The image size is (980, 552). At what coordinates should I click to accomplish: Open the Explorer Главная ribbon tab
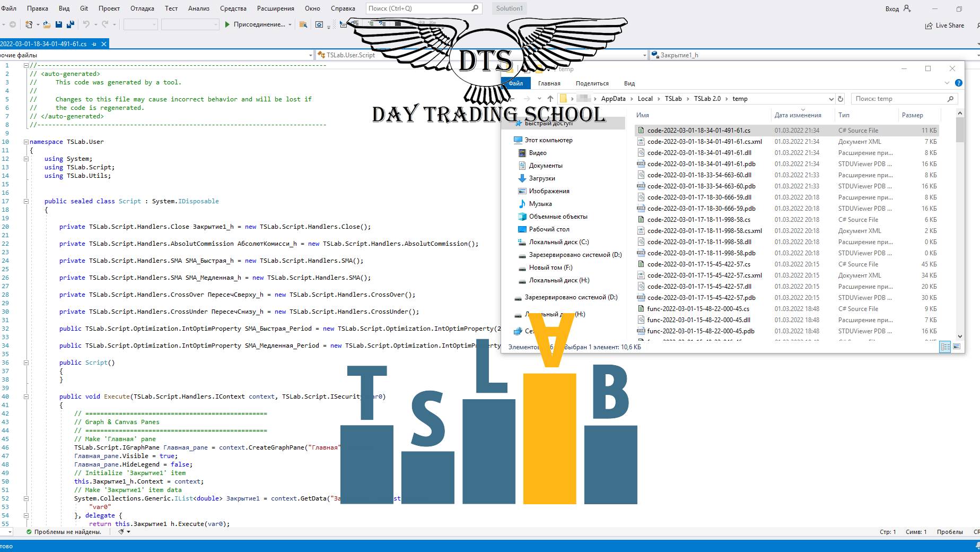click(x=549, y=83)
